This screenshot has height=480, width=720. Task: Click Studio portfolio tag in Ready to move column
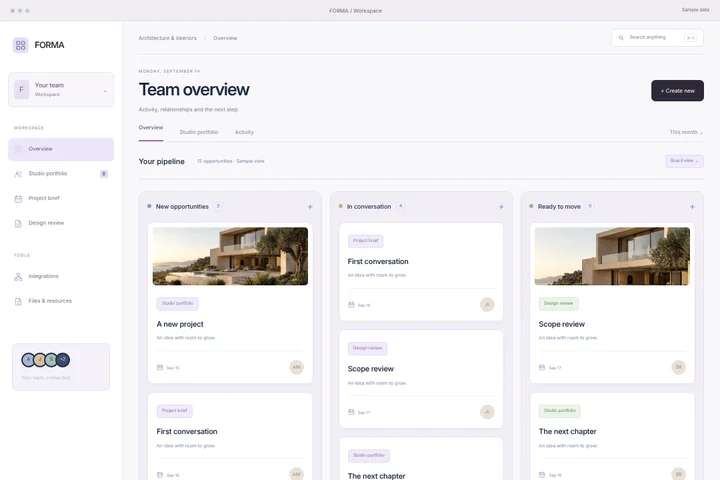(559, 411)
